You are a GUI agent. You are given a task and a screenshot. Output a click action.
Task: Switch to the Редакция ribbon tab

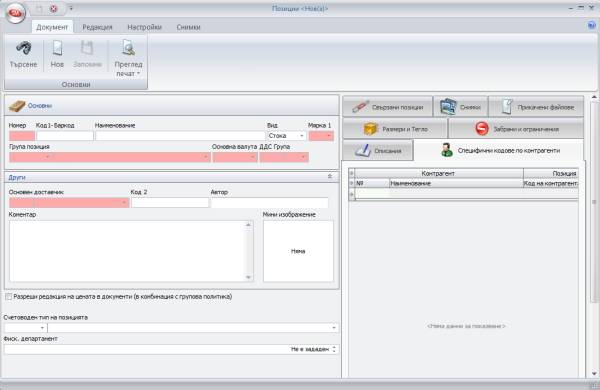click(98, 27)
